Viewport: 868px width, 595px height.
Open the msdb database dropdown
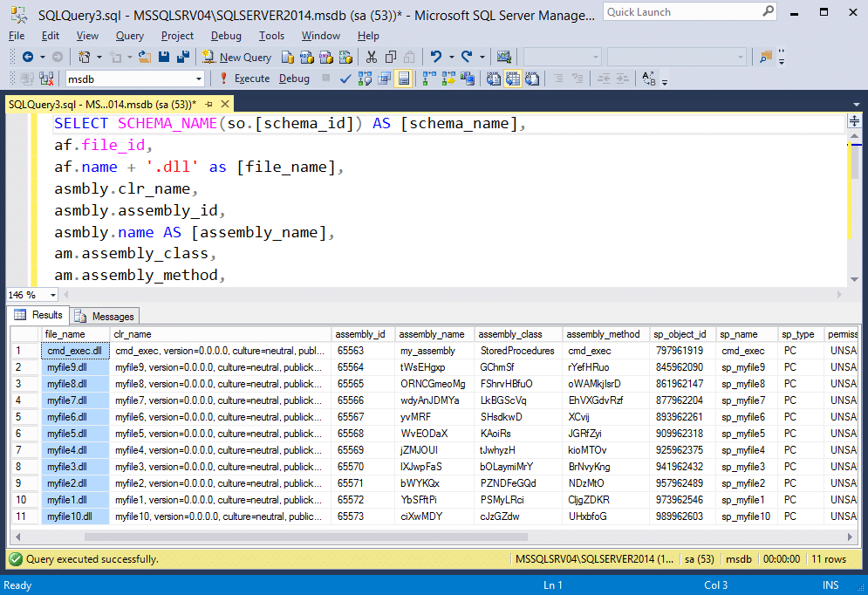point(199,79)
